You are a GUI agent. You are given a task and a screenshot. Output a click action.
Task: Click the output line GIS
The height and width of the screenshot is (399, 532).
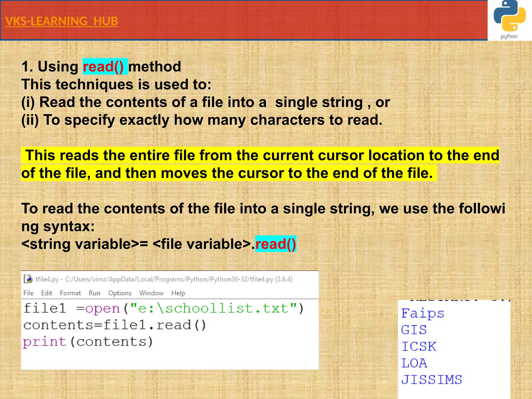414,330
